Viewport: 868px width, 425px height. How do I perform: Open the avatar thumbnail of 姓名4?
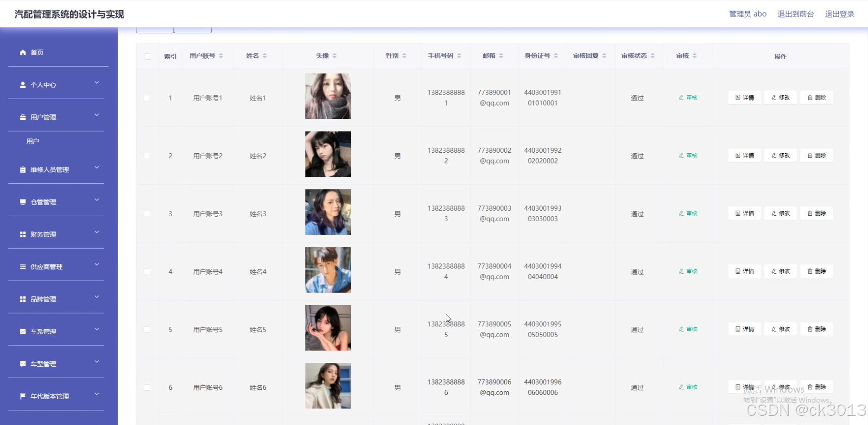(328, 269)
